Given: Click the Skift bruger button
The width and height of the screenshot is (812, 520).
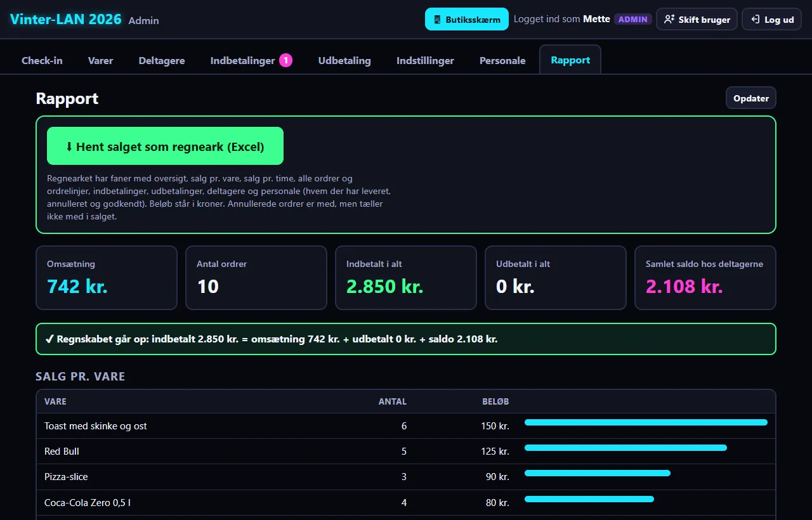Looking at the screenshot, I should pos(697,19).
